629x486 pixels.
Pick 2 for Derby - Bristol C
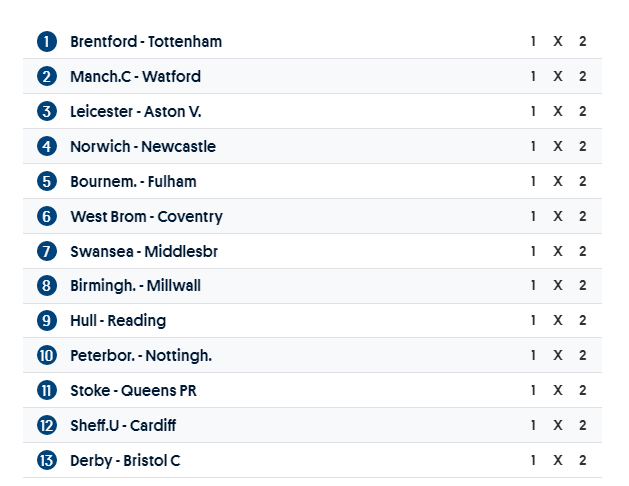[582, 461]
